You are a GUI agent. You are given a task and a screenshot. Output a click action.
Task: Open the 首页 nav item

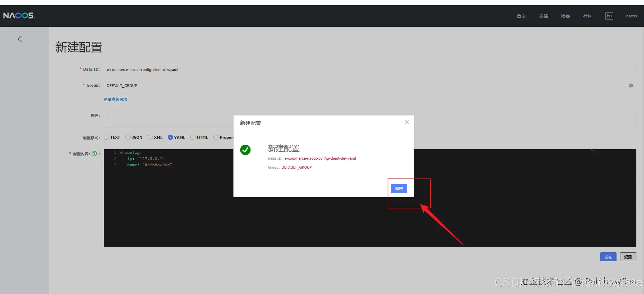pos(521,16)
